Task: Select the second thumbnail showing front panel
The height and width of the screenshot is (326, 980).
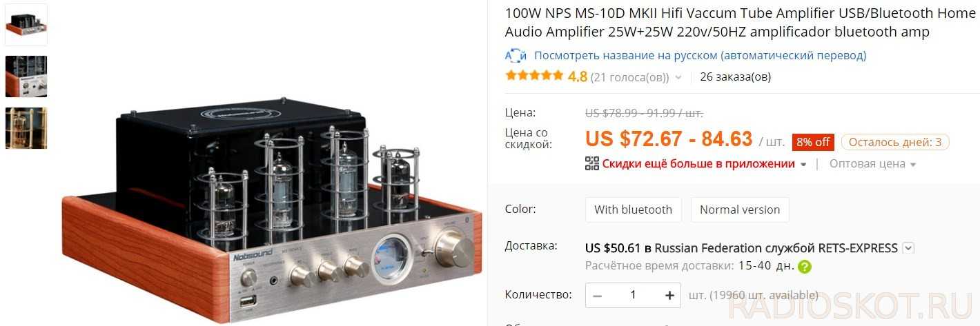Action: pyautogui.click(x=26, y=77)
